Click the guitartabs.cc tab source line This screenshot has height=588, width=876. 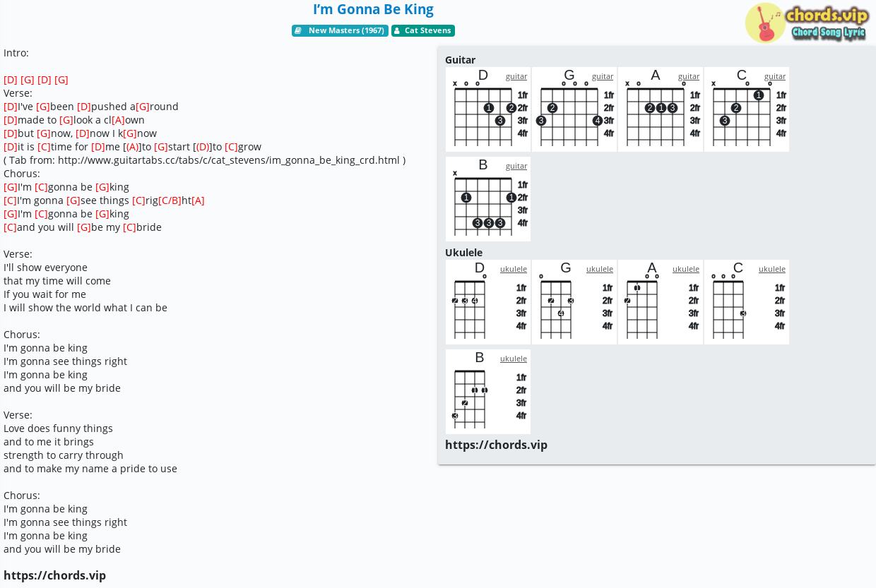[204, 160]
